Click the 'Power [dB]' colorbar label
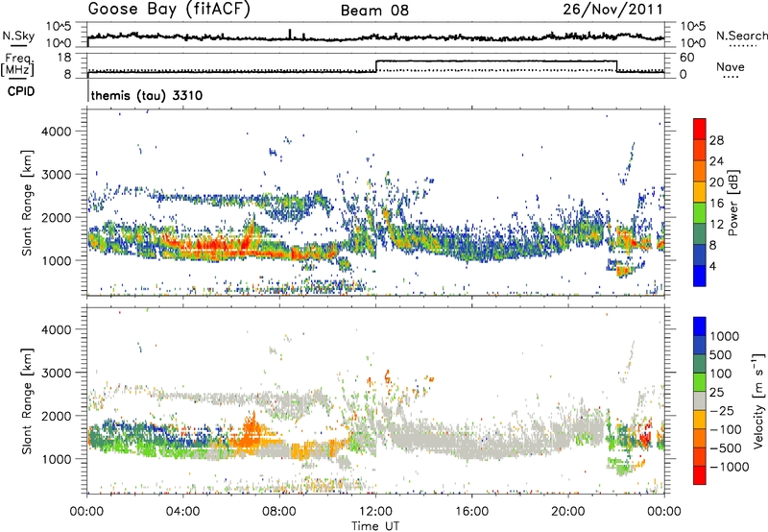This screenshot has height=532, width=768. [732, 203]
